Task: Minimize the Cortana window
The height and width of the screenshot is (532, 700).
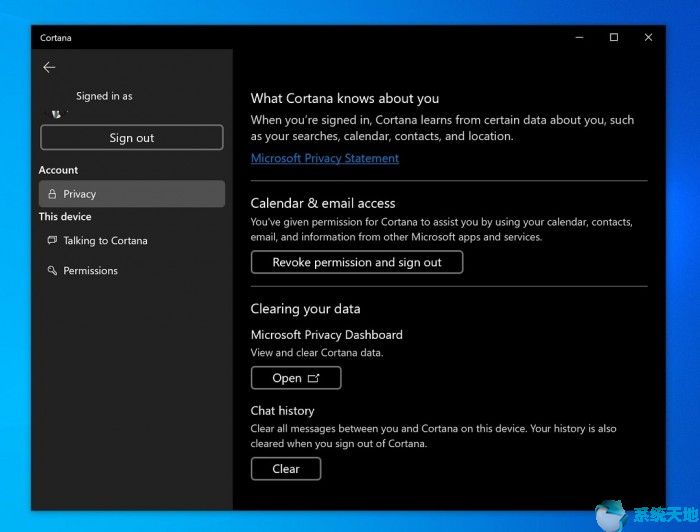Action: pyautogui.click(x=579, y=37)
